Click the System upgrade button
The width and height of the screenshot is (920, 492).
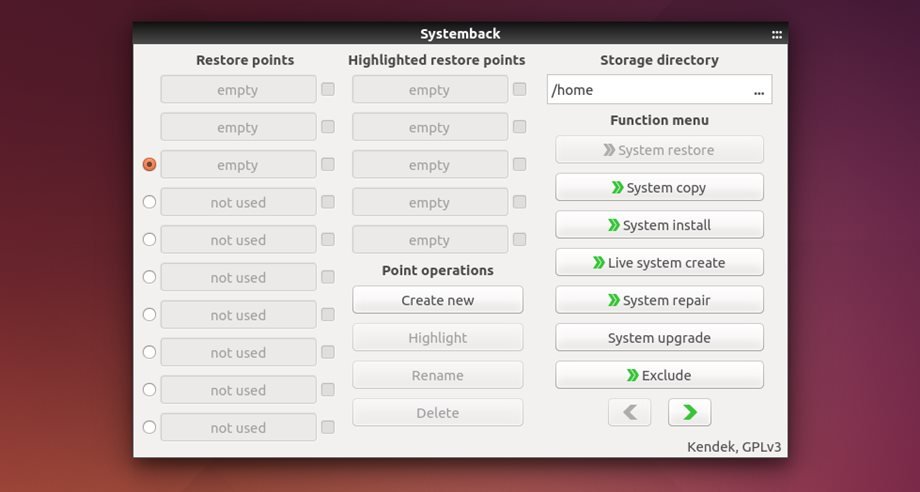click(x=659, y=338)
